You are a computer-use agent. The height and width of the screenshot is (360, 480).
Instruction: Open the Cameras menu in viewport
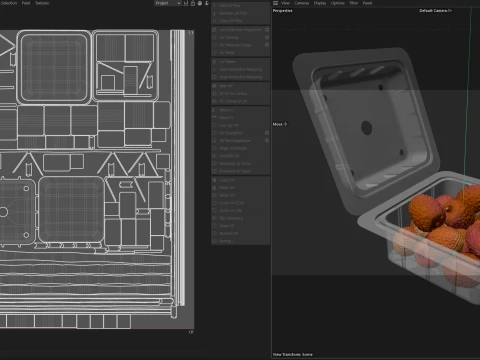[x=302, y=3]
